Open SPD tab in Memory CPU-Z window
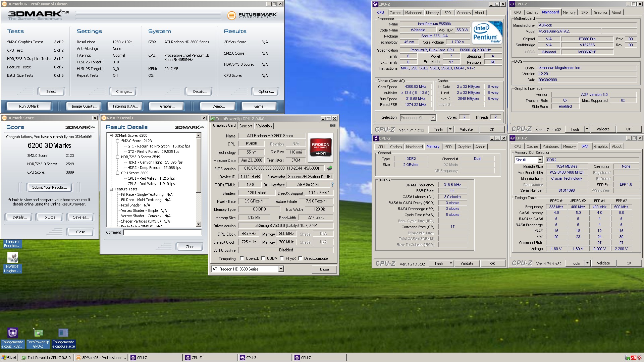 448,147
